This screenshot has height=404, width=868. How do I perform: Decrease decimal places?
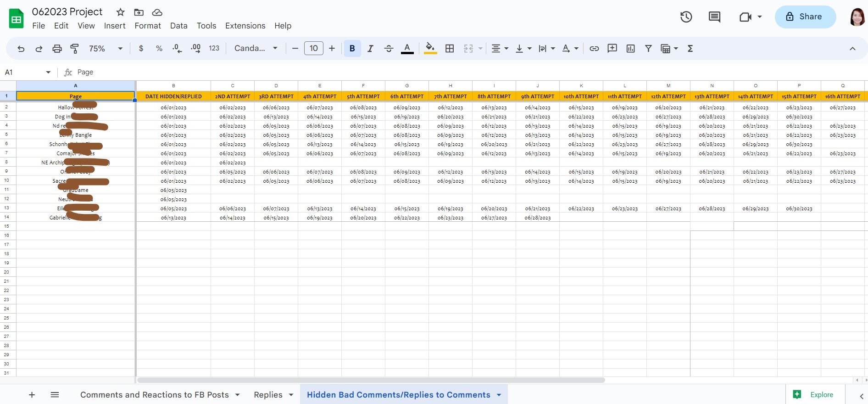click(x=177, y=48)
